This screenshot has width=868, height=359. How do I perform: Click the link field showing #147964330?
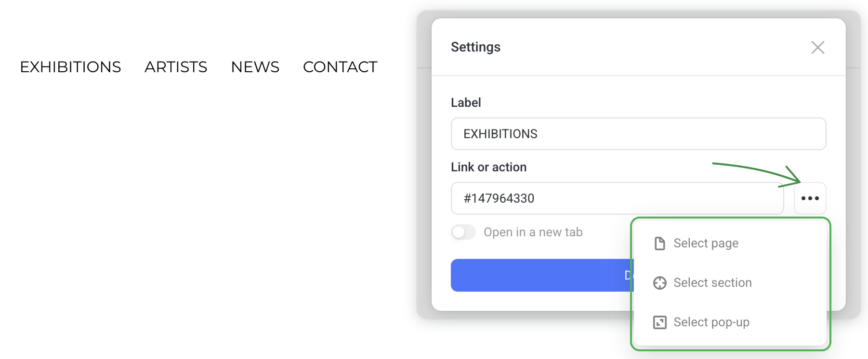click(617, 198)
